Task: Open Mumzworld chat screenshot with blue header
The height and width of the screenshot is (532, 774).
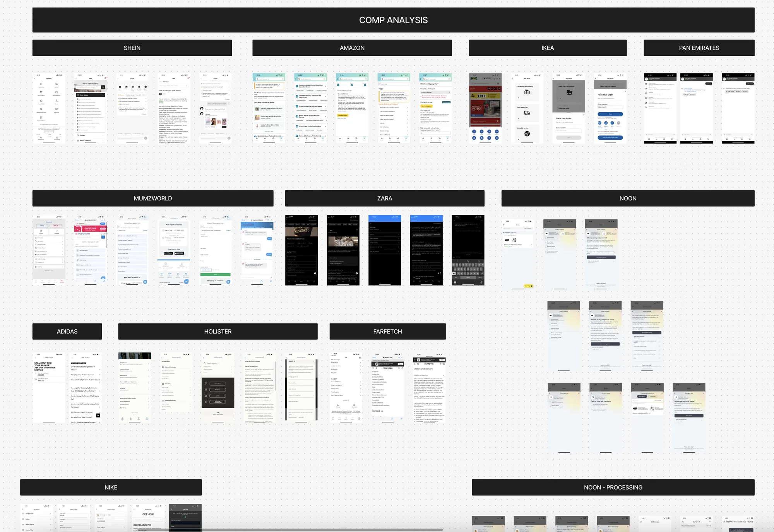Action: click(x=257, y=250)
